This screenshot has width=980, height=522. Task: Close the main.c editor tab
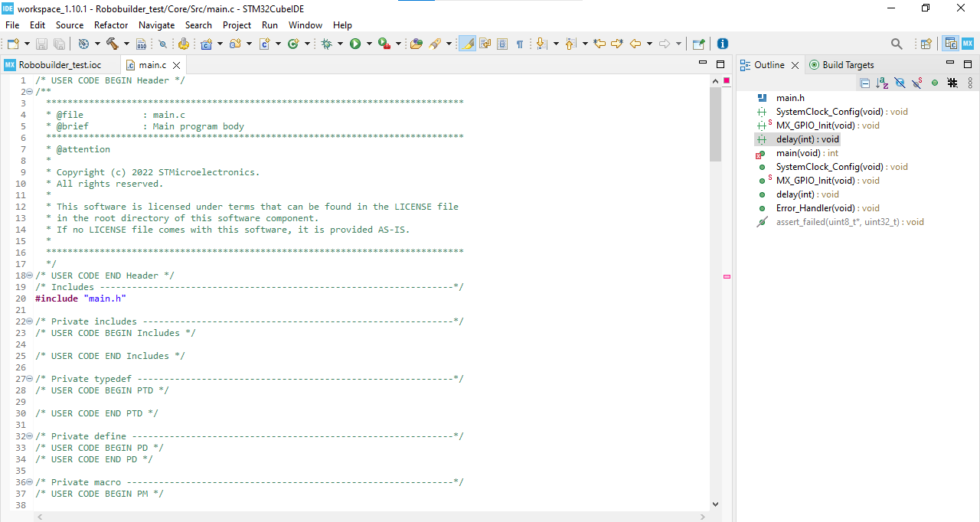[x=177, y=66]
